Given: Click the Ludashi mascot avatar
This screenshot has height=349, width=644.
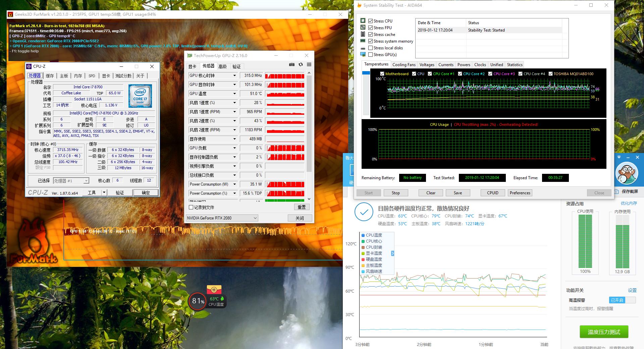Looking at the screenshot, I should point(627,173).
